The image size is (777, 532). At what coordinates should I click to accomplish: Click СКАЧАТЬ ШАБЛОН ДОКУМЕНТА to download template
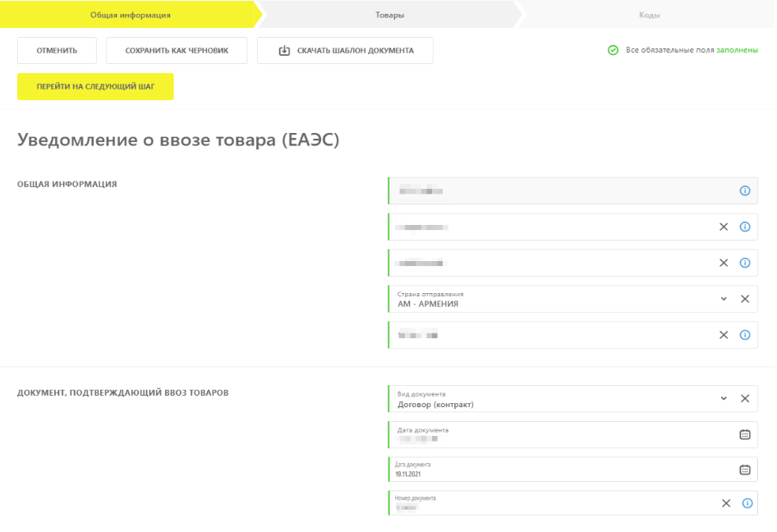pyautogui.click(x=345, y=51)
